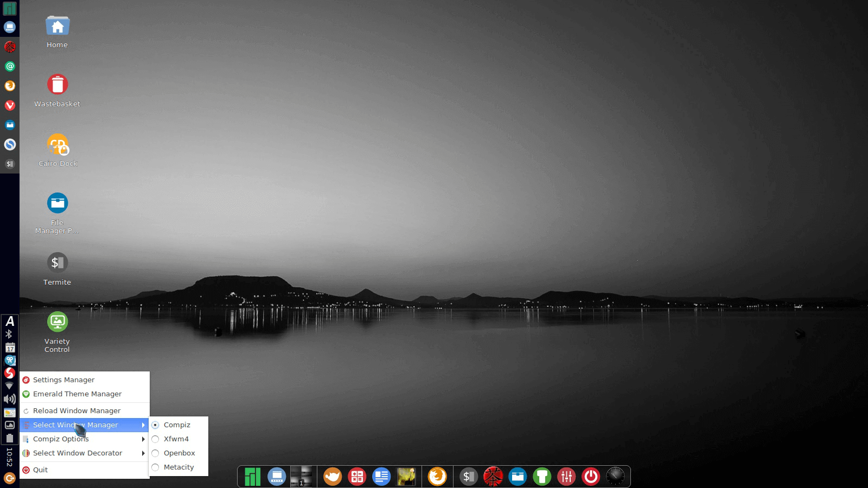
Task: Select the Xfwm4 window manager option
Action: tap(176, 439)
